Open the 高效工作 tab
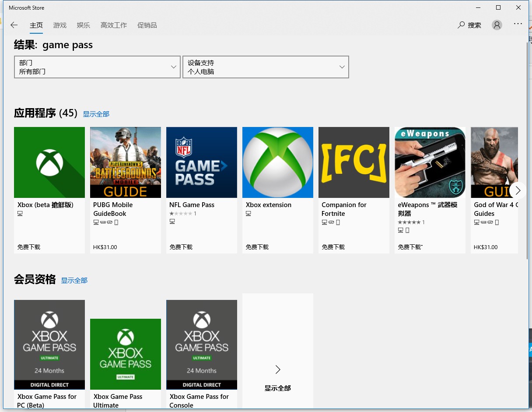 (114, 25)
